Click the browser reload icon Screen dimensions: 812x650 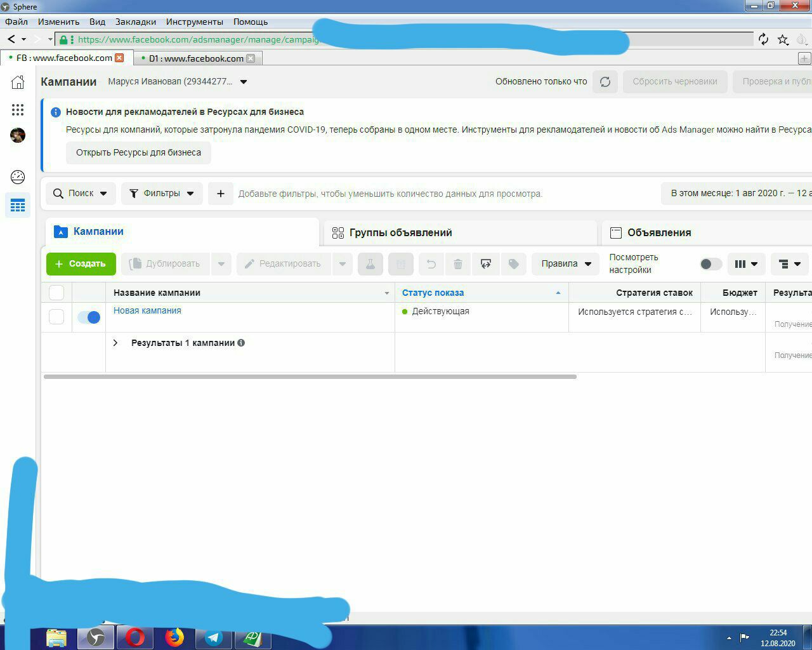[764, 39]
